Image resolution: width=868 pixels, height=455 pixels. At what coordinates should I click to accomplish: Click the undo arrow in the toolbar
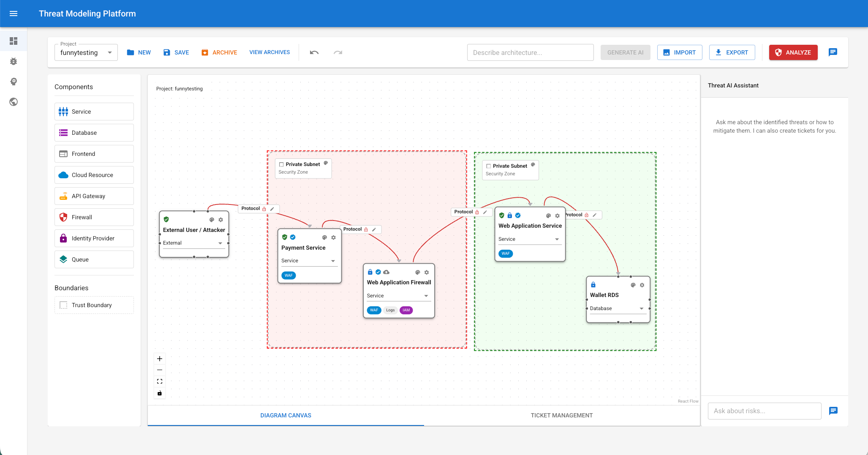pyautogui.click(x=314, y=52)
